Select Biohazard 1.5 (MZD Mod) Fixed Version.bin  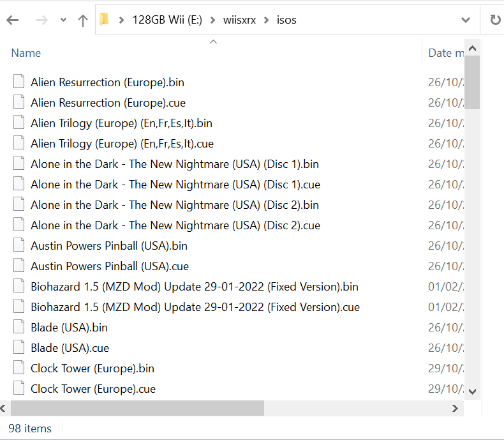[195, 287]
